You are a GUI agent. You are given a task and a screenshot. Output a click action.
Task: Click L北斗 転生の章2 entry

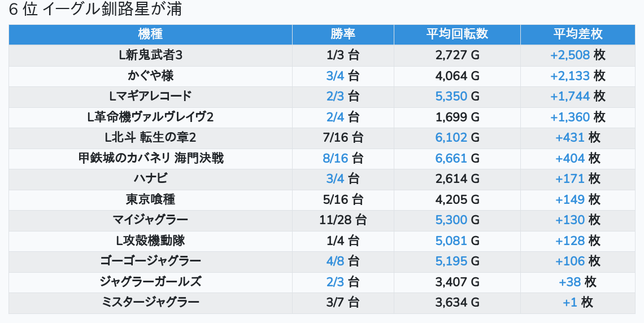[150, 138]
